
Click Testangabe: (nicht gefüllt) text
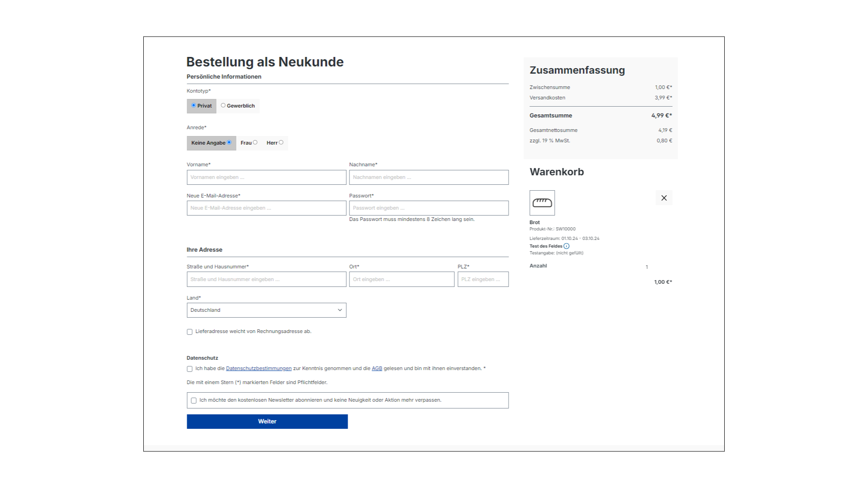(x=556, y=253)
